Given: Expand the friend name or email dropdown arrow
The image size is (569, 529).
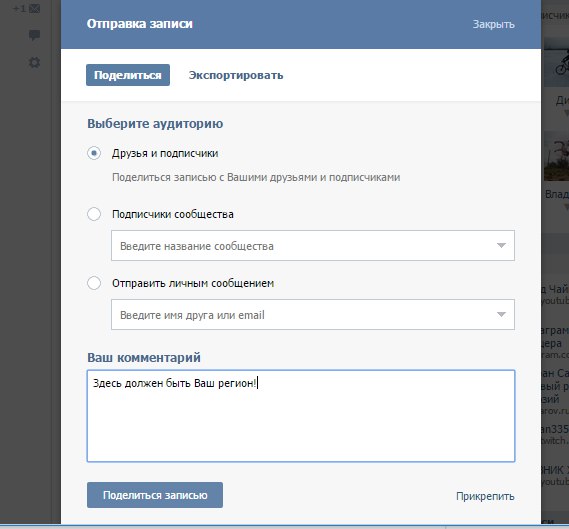Looking at the screenshot, I should pyautogui.click(x=501, y=315).
